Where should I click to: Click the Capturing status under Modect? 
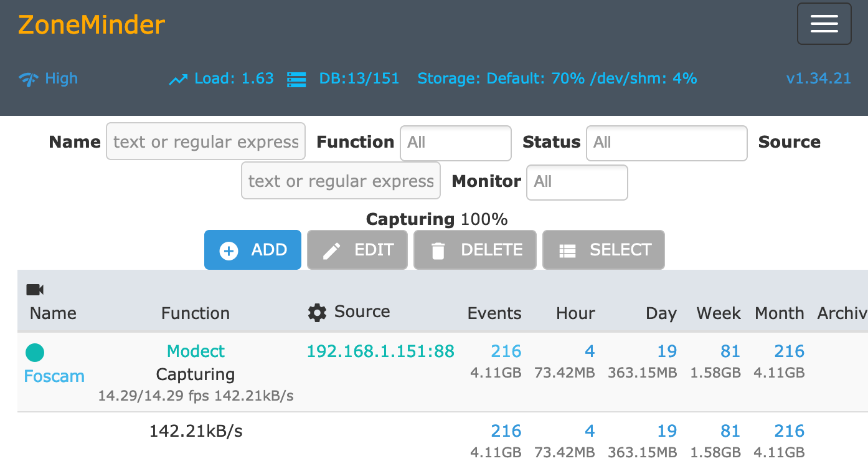[196, 374]
